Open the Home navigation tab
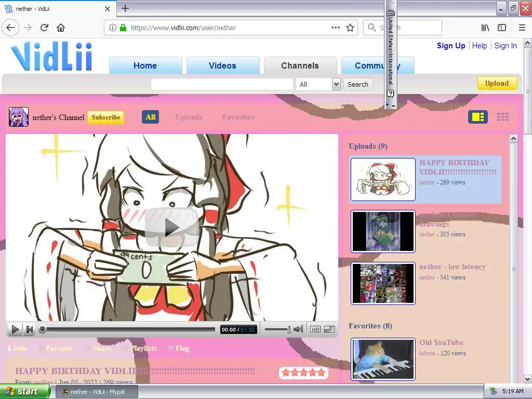This screenshot has width=532, height=399. tap(145, 65)
